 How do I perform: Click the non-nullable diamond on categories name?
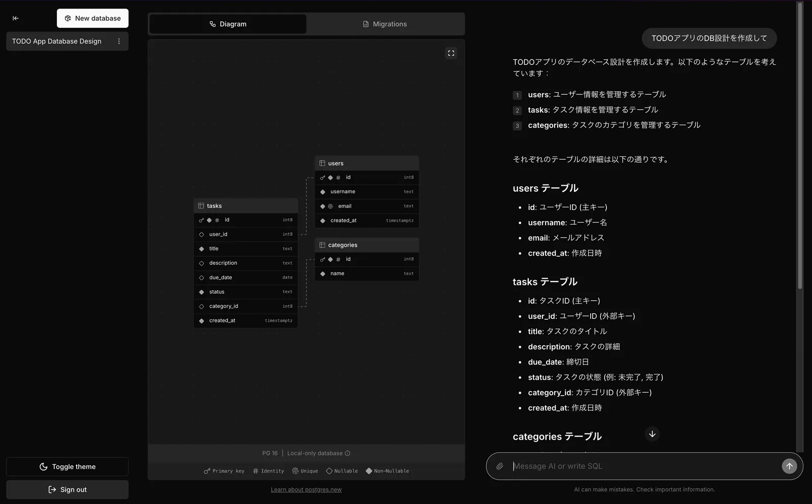pyautogui.click(x=323, y=274)
